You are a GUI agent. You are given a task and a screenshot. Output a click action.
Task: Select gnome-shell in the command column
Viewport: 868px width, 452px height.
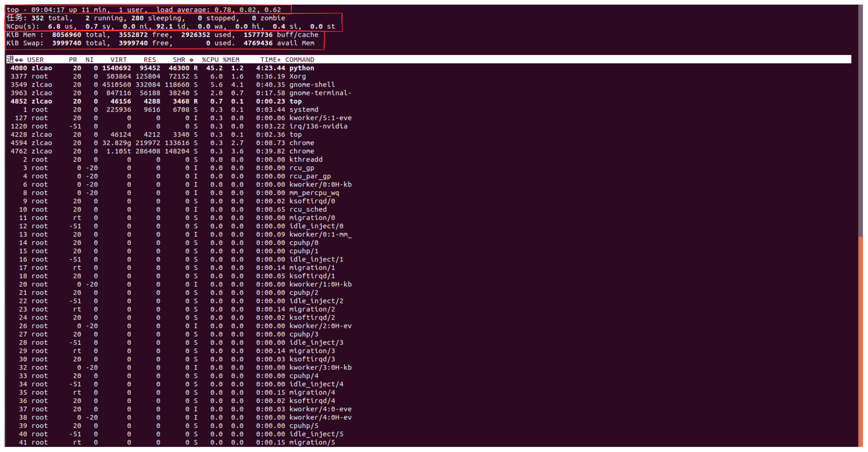pos(312,85)
